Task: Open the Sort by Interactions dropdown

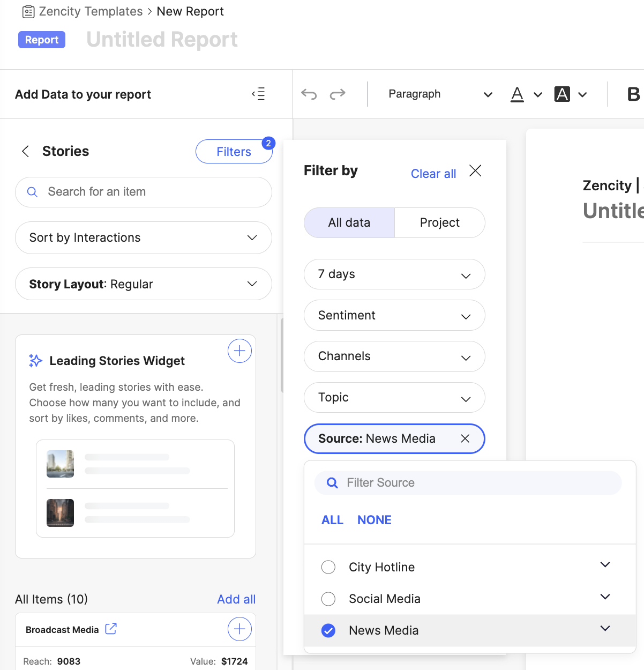Action: click(143, 237)
